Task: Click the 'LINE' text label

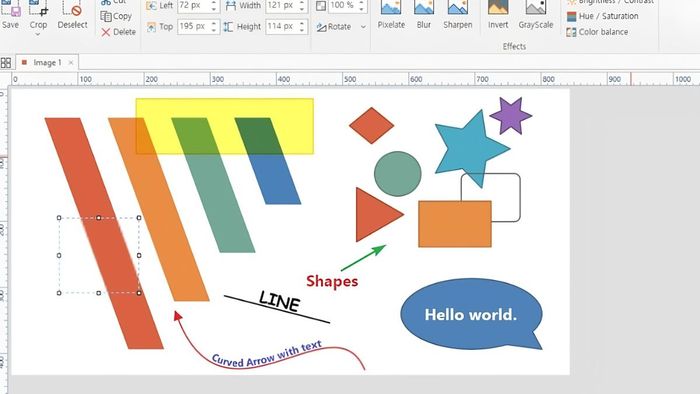Action: click(x=279, y=301)
